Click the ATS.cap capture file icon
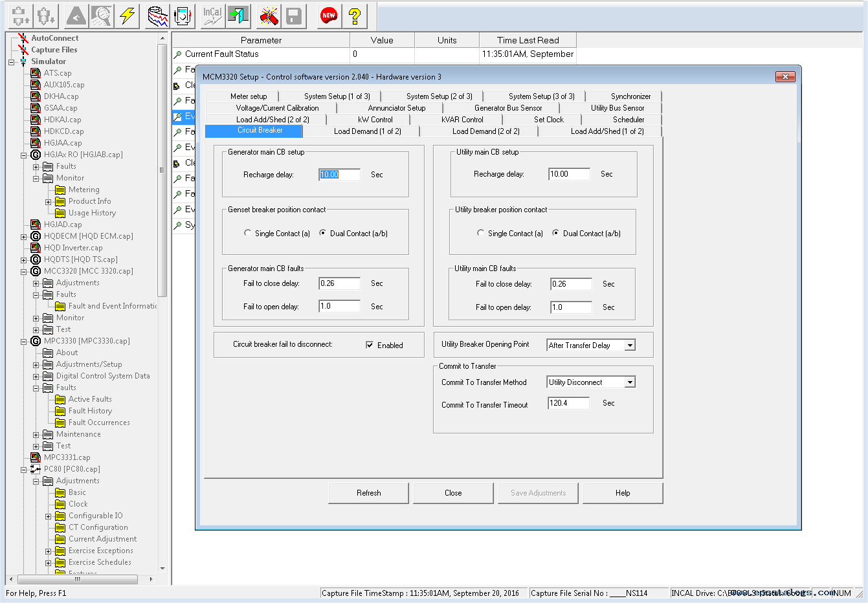Screen dimensions: 868x603 [x=36, y=73]
